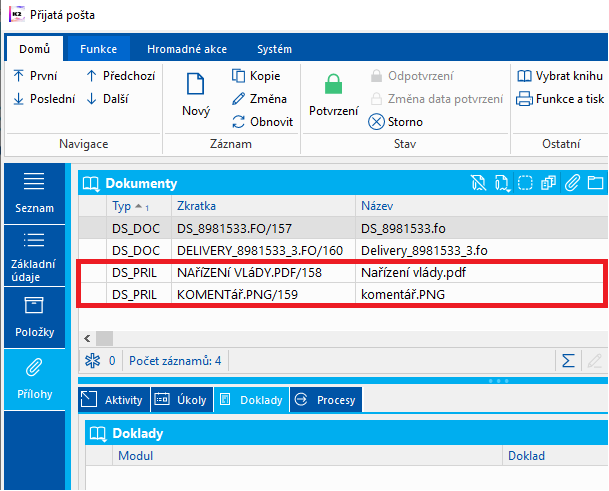Screen dimensions: 609x491
Task: Click Změna data potvrzení option
Action: [437, 99]
